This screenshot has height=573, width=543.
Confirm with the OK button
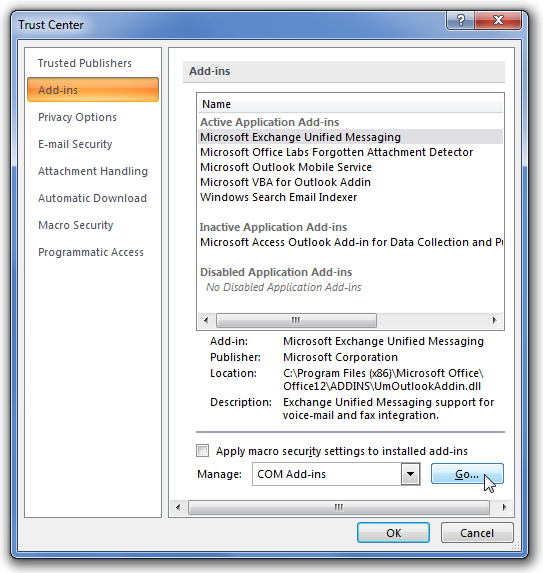pos(393,533)
